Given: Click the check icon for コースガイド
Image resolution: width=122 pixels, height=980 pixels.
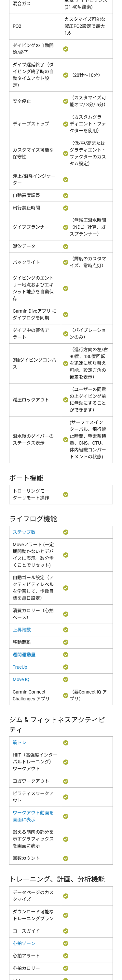Looking at the screenshot, I should (x=65, y=931).
